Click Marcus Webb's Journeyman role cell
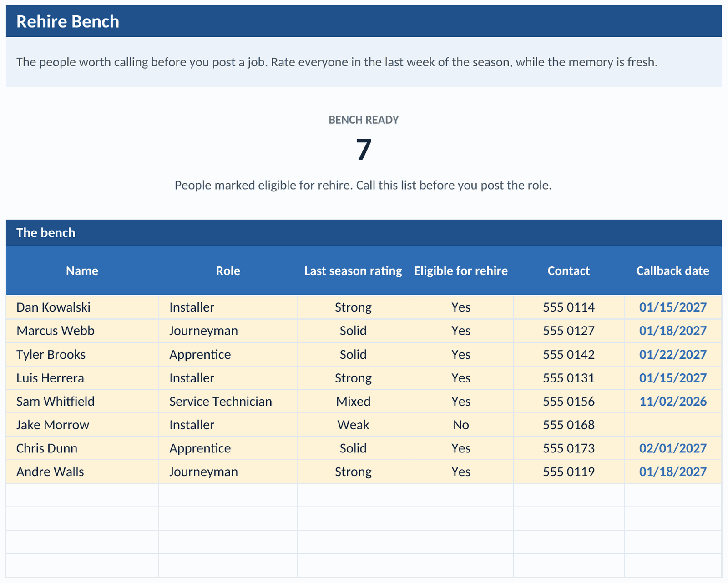 pyautogui.click(x=228, y=331)
